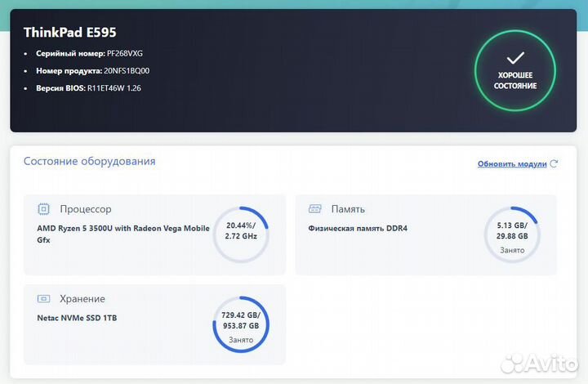Click the processor chip icon
This screenshot has height=384, width=588.
43,209
